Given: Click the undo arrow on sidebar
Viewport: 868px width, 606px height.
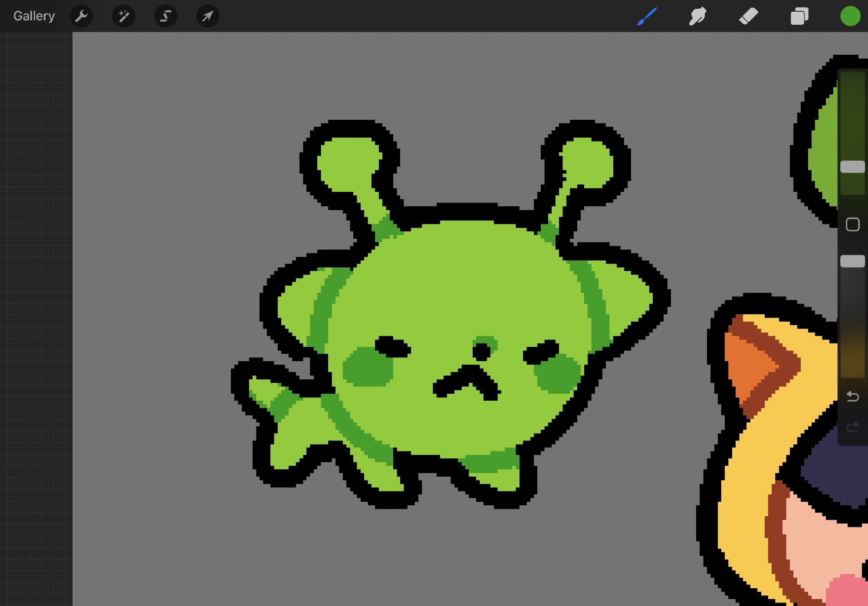Looking at the screenshot, I should tap(852, 396).
